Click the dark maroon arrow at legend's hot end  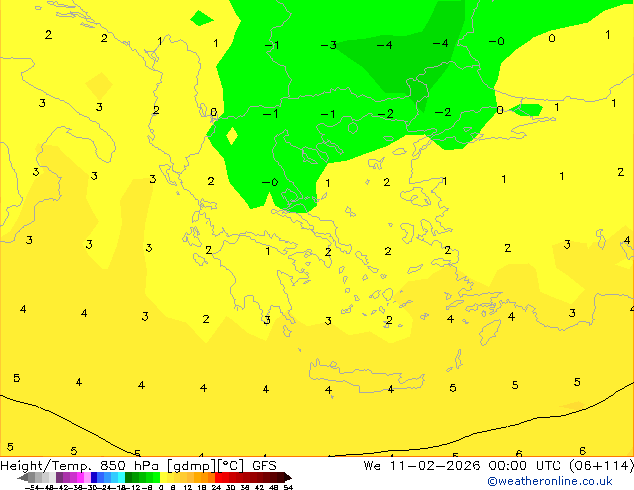coord(288,478)
